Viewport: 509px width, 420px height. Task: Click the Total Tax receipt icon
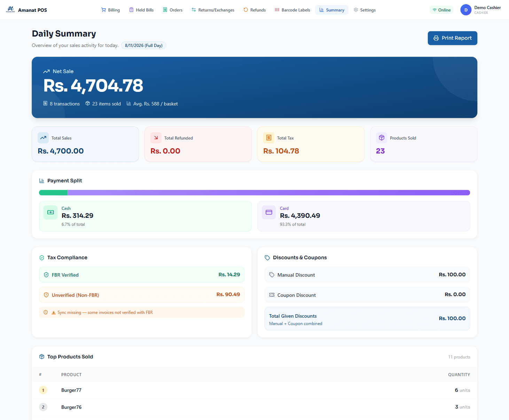click(269, 138)
